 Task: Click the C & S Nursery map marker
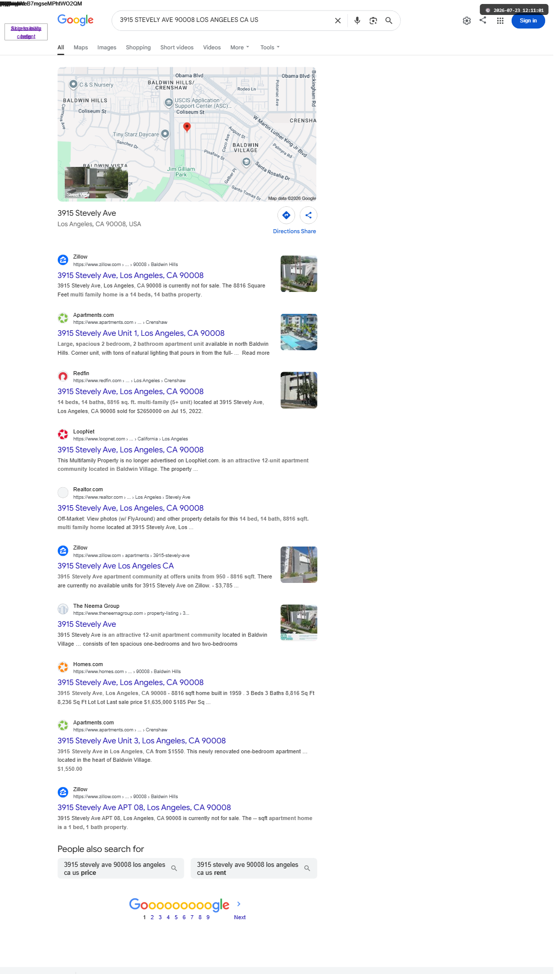(73, 84)
